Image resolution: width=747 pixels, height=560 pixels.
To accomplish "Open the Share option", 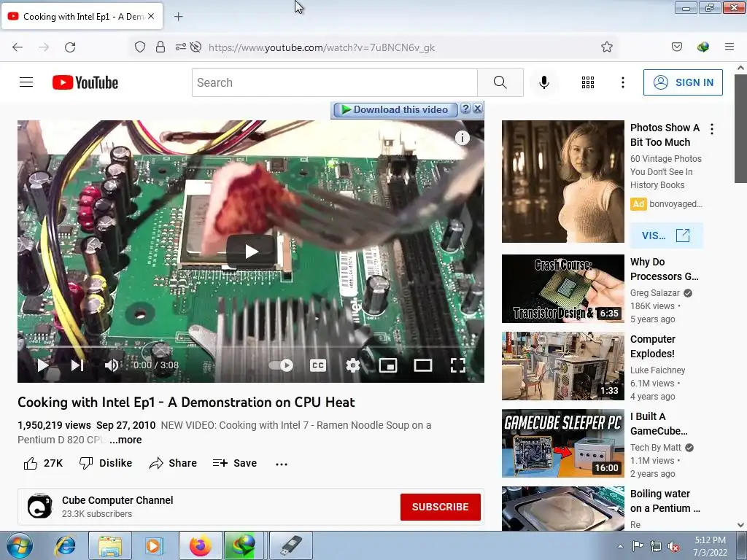I will pyautogui.click(x=172, y=463).
